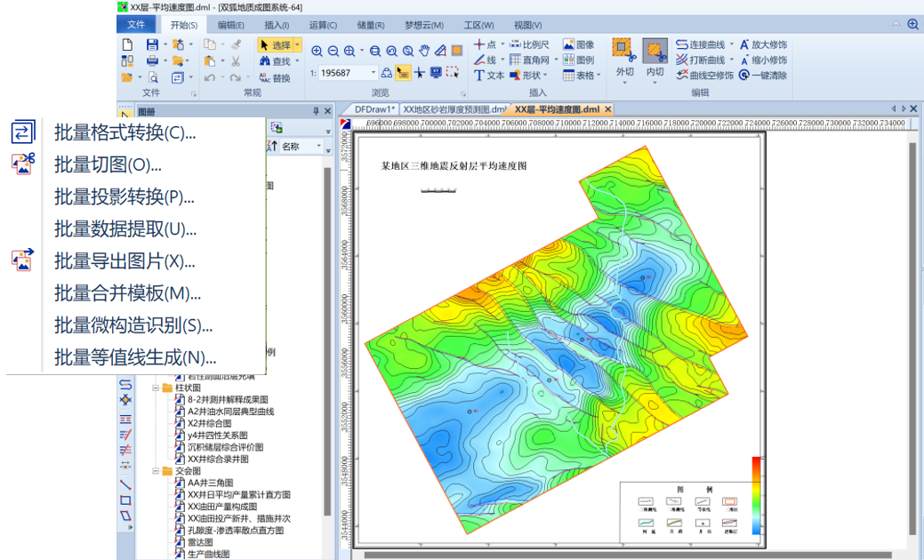
Task: Collapse the 柱状图 folder in the tree
Action: (x=156, y=388)
